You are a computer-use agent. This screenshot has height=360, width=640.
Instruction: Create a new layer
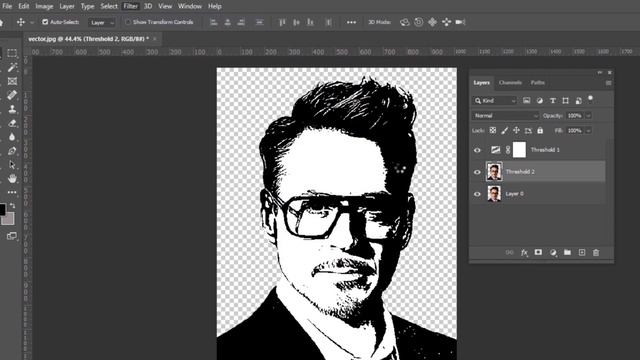(582, 253)
